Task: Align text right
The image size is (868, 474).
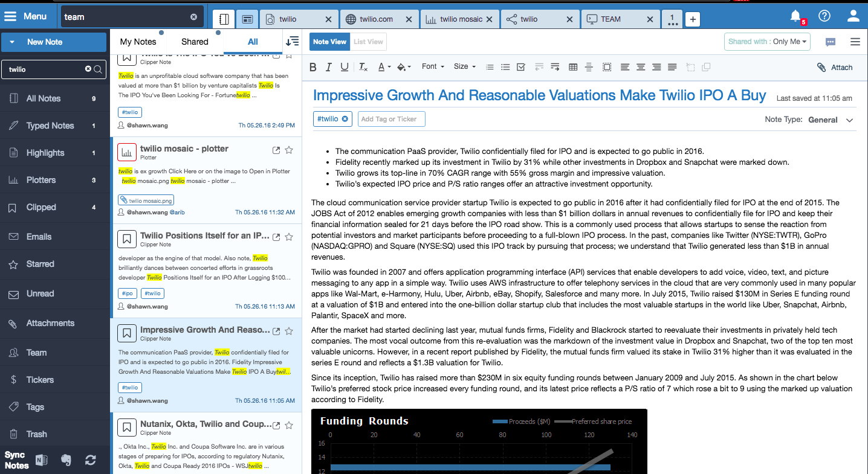Action: tap(656, 67)
